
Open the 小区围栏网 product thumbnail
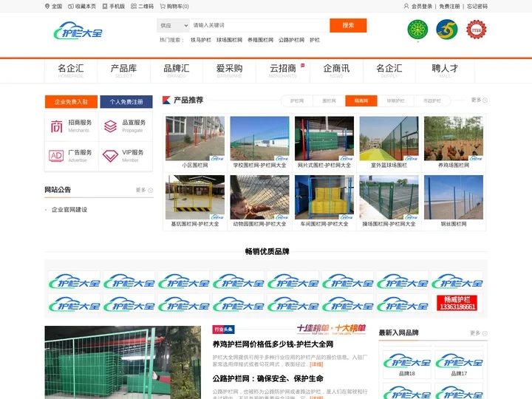[x=195, y=138]
